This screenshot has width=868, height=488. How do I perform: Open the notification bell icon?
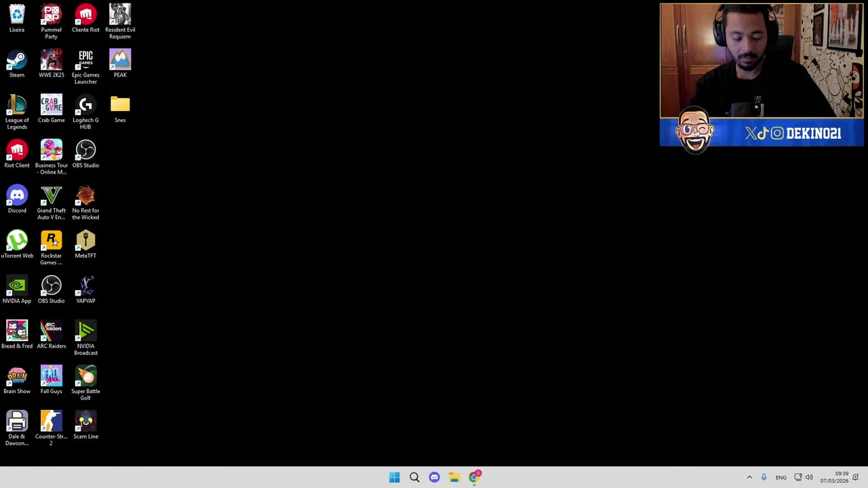coord(856,477)
